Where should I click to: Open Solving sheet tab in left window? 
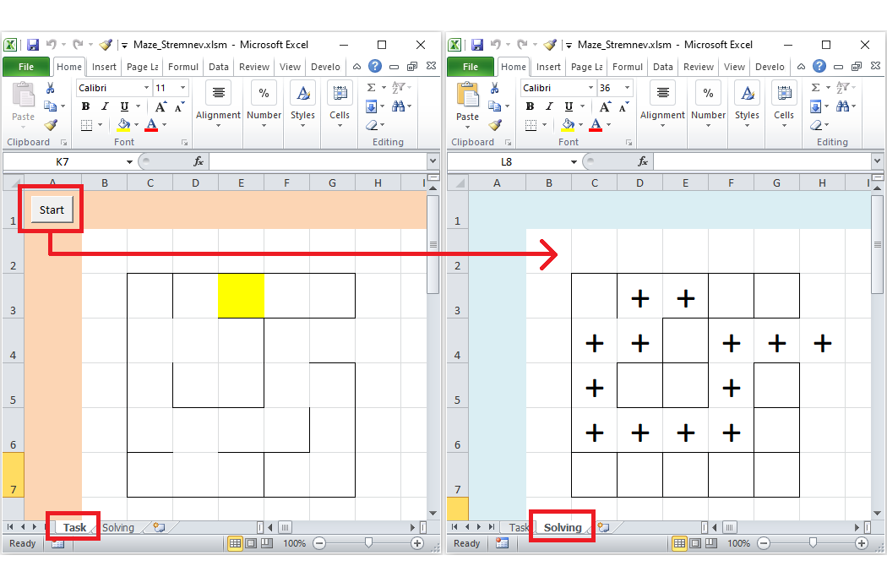pyautogui.click(x=118, y=527)
